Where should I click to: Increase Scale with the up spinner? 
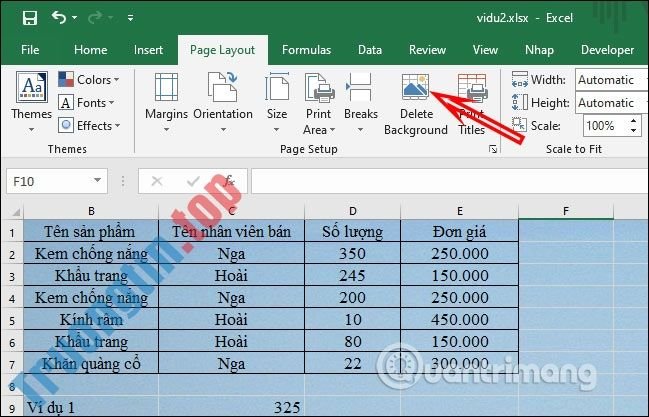634,121
